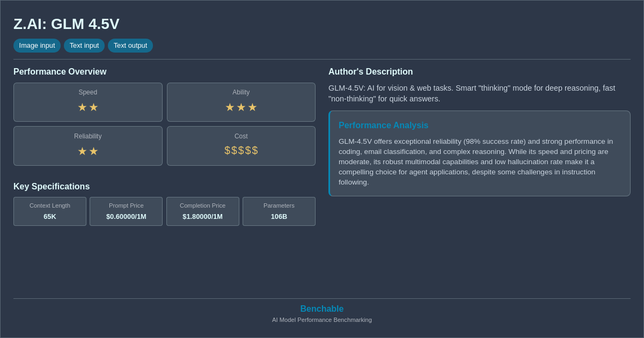Toggle the Text input capability badge
This screenshot has height=338, width=644.
[84, 46]
